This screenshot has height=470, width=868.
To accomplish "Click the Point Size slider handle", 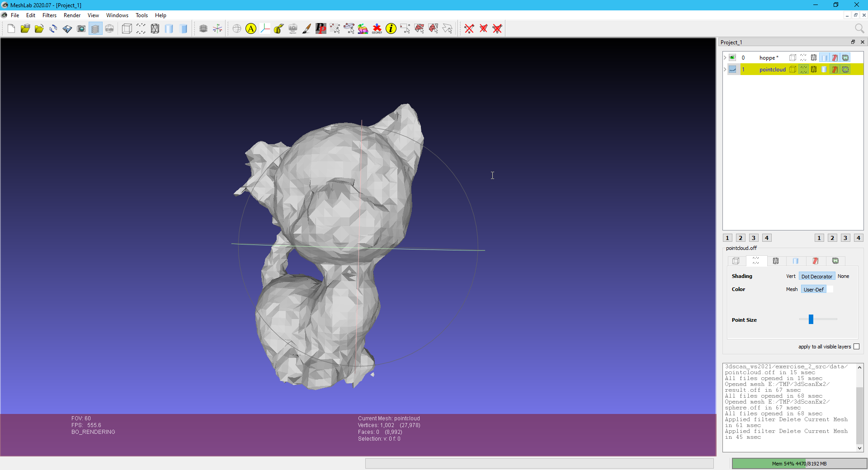I will pyautogui.click(x=811, y=320).
